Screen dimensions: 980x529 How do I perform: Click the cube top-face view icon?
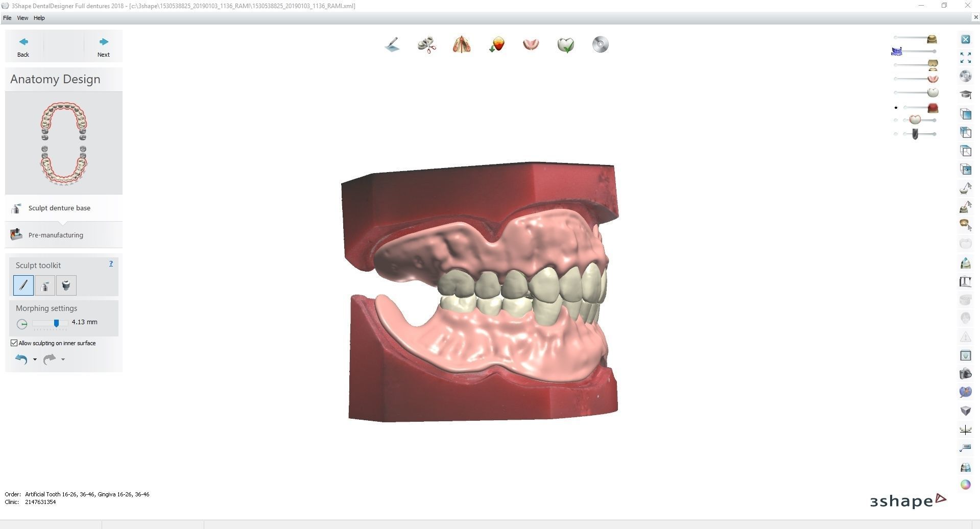click(x=966, y=151)
